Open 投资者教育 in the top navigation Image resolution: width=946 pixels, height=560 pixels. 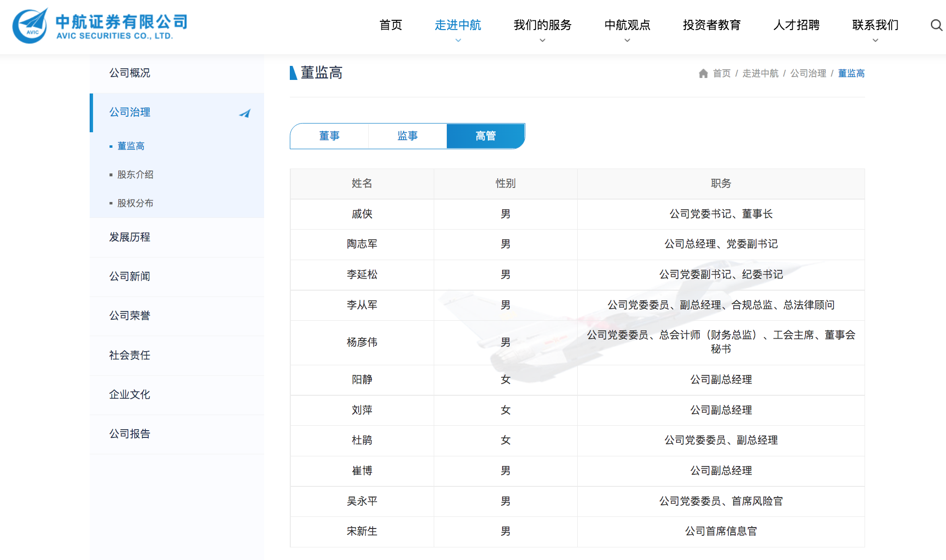[711, 25]
